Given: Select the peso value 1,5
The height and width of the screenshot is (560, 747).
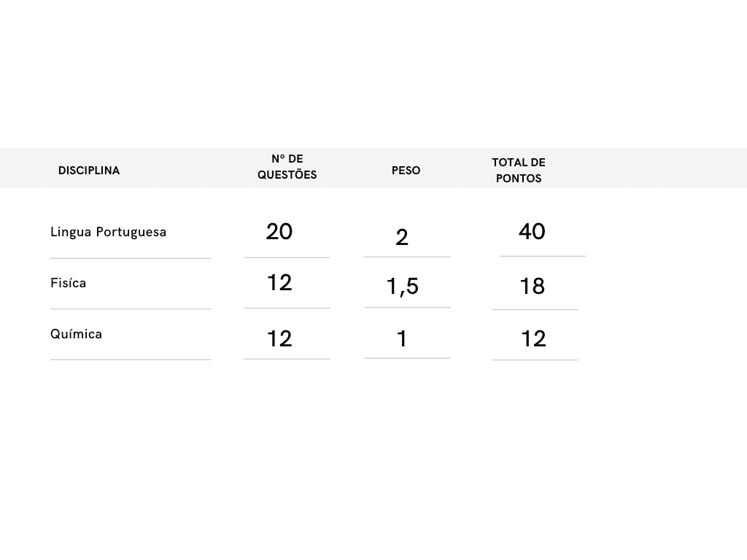Looking at the screenshot, I should 403,287.
